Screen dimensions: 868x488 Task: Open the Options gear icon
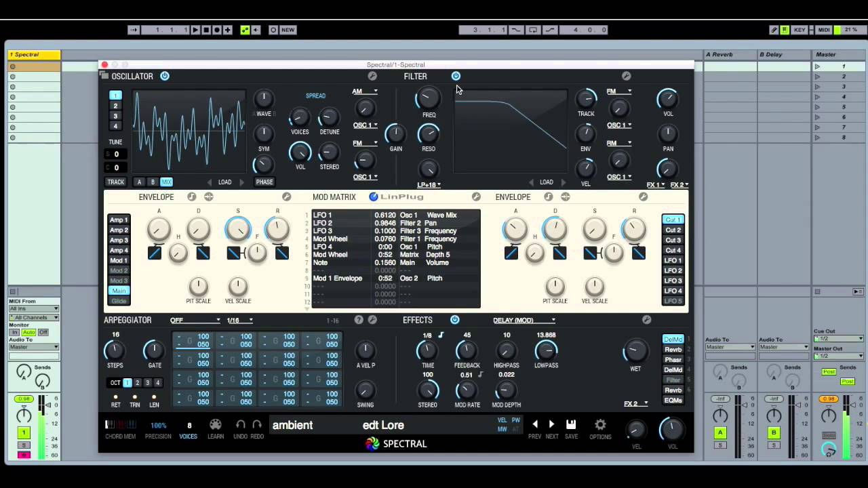point(600,425)
